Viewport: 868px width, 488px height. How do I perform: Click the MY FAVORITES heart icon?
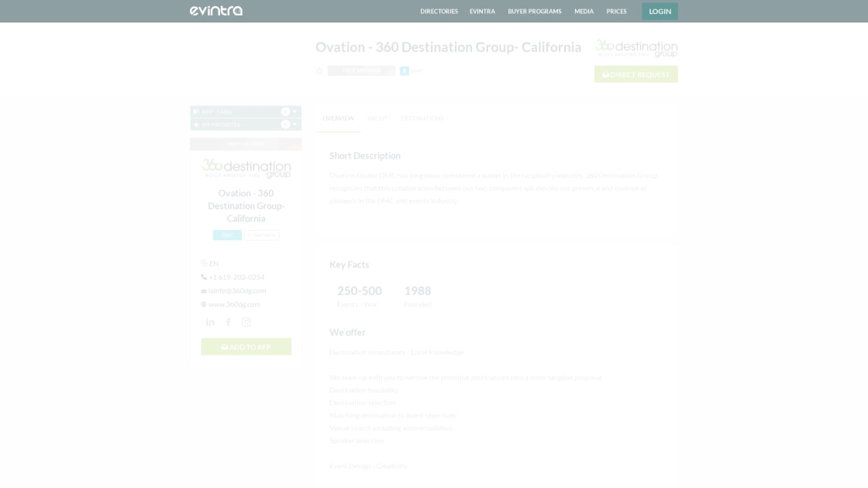click(x=197, y=125)
